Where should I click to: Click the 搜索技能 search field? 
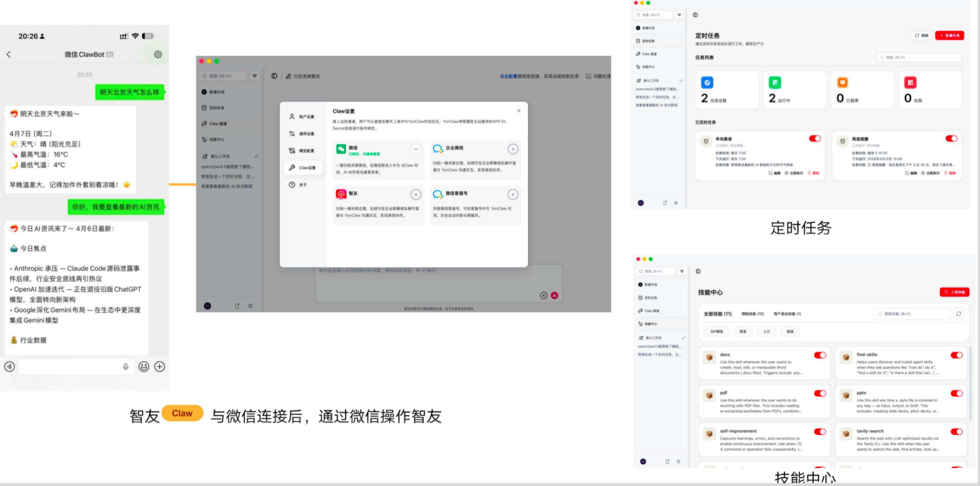pos(911,314)
